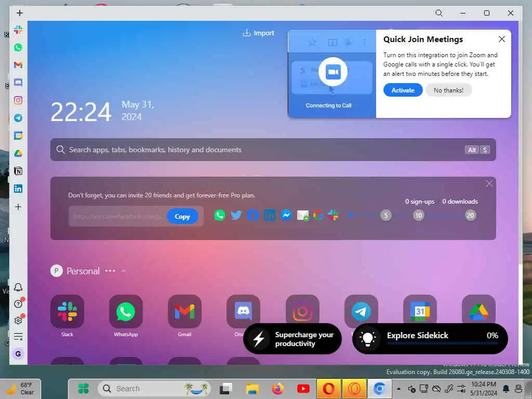This screenshot has height=399, width=532.
Task: Share invite link via Messenger icon
Action: 286,215
